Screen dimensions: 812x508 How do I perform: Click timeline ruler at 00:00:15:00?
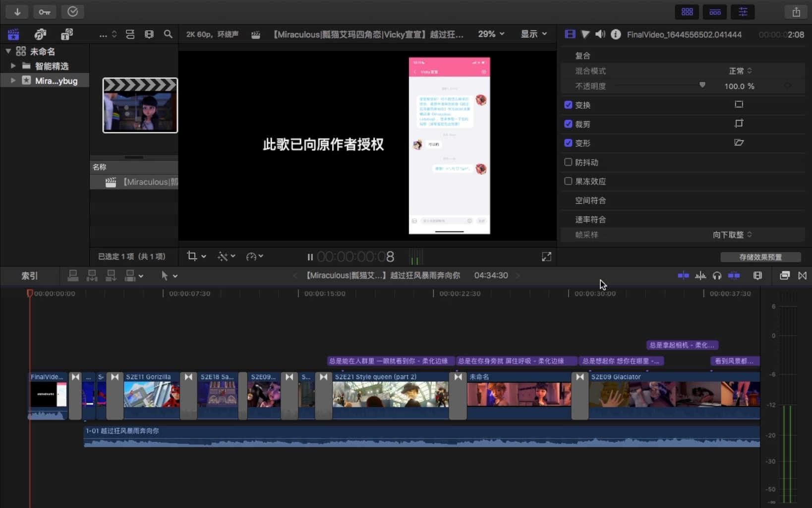point(324,293)
